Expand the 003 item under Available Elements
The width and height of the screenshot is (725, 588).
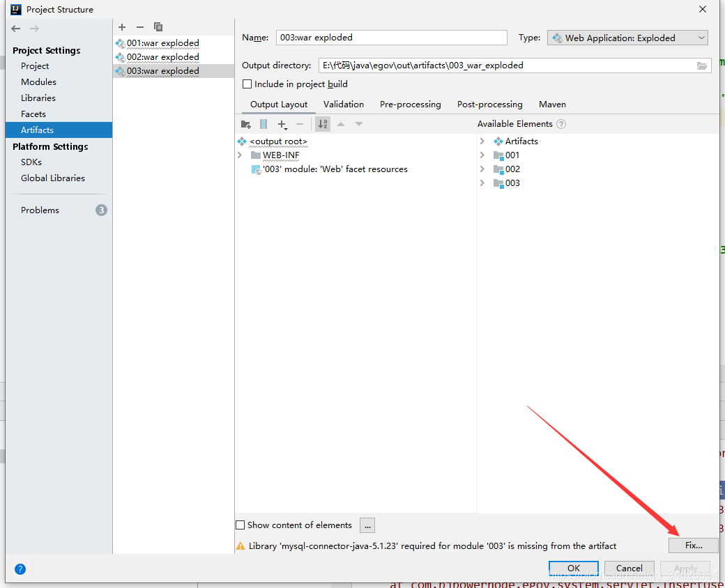pyautogui.click(x=482, y=183)
